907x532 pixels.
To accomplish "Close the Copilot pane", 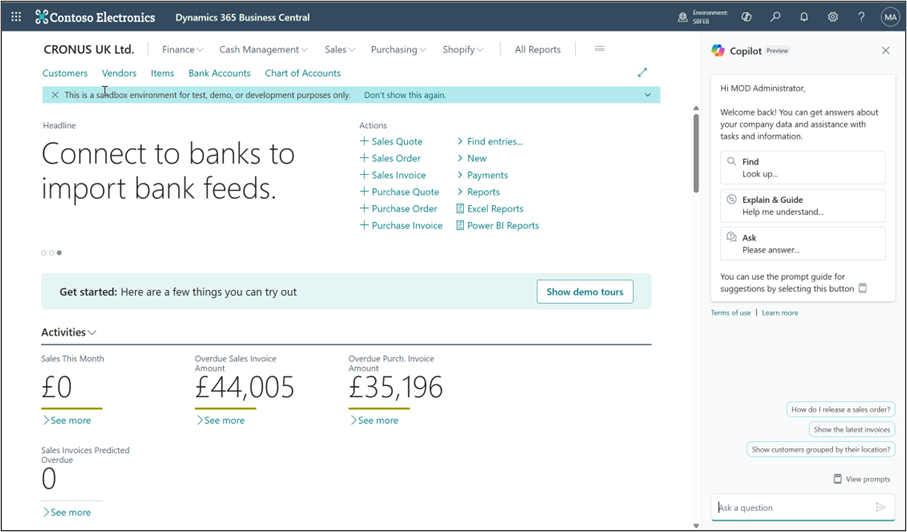I will [x=885, y=50].
